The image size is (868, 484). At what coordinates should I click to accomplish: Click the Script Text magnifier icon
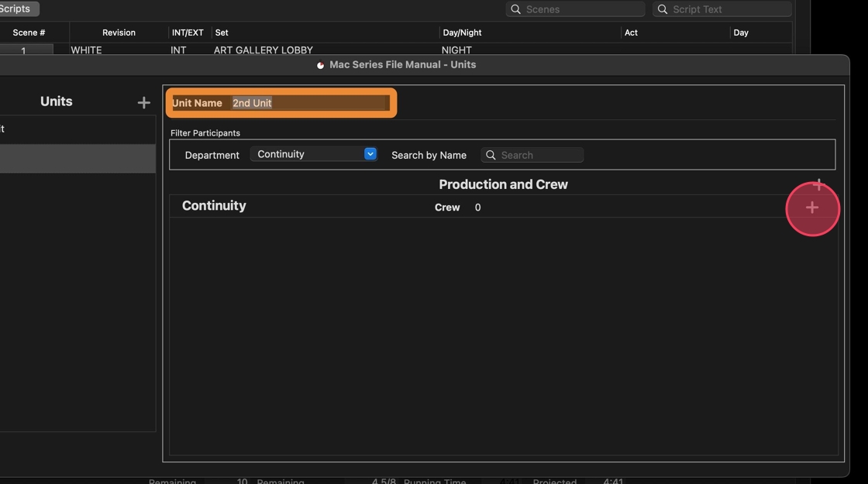pos(662,9)
